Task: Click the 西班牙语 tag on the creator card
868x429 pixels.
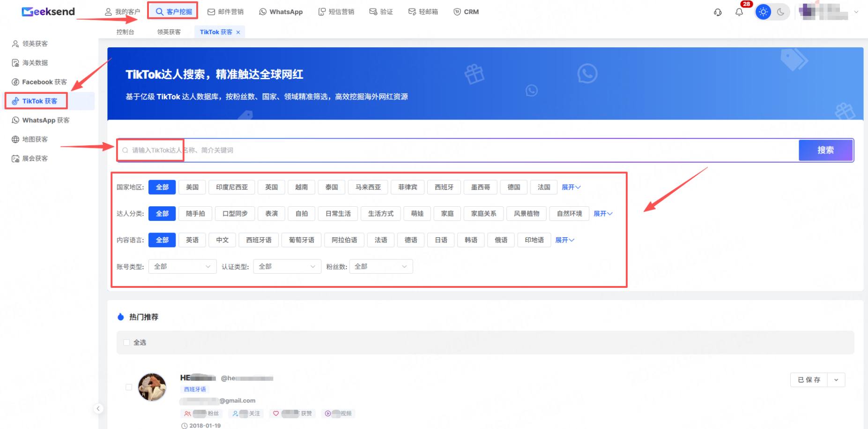Action: (x=195, y=389)
